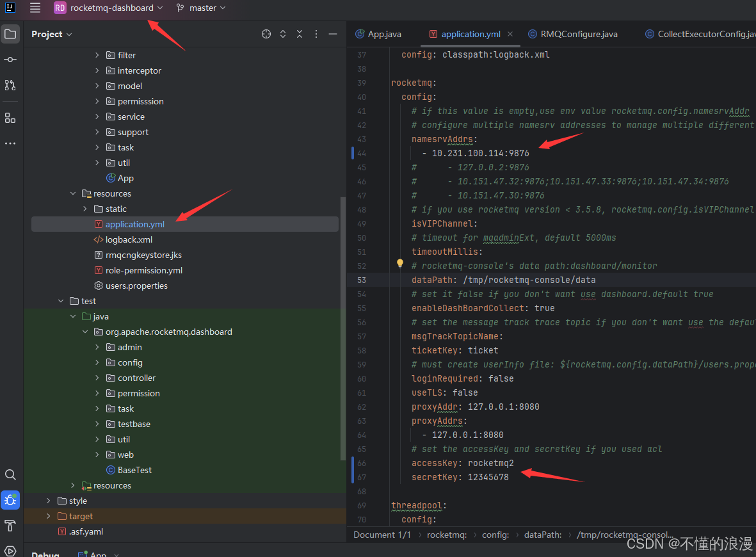756x557 pixels.
Task: Expand the support package
Action: 97,133
